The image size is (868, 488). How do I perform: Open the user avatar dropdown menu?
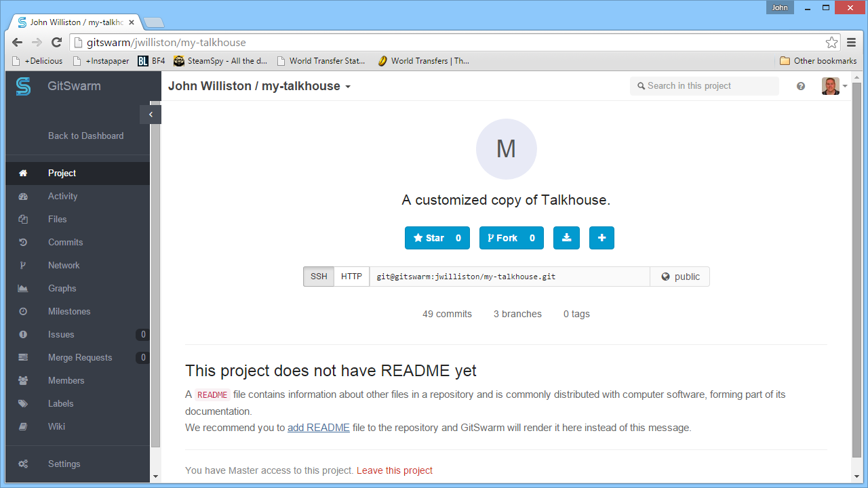pos(835,86)
